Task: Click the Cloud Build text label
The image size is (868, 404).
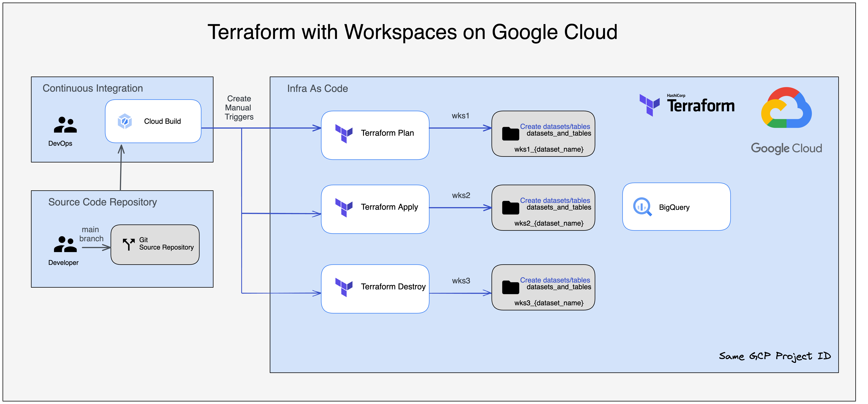Action: click(162, 121)
